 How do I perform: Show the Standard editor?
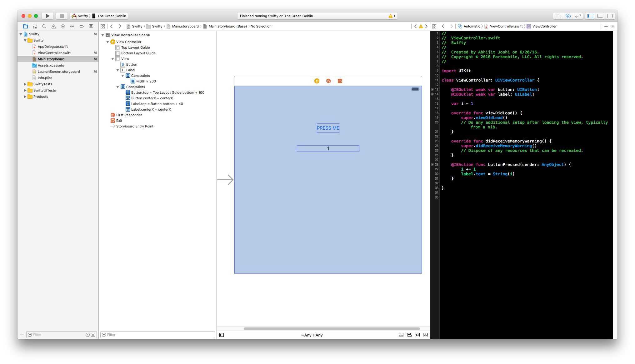pos(558,16)
